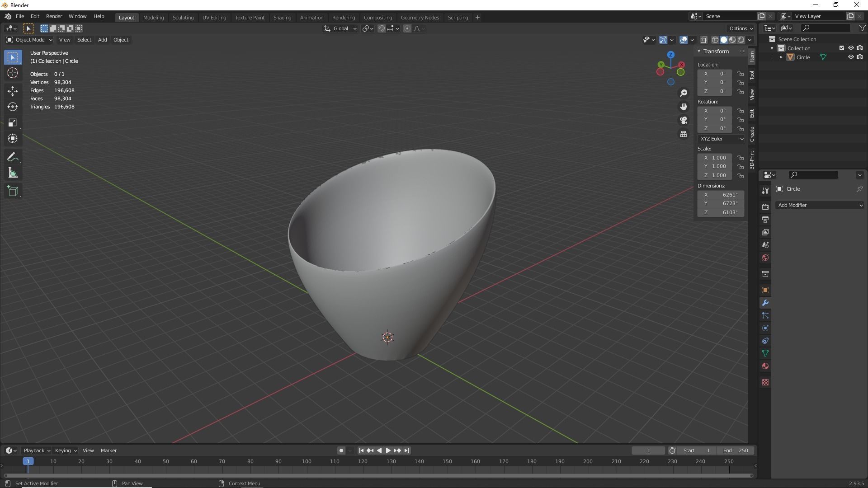The image size is (868, 488).
Task: Open the Options dropdown
Action: point(741,28)
